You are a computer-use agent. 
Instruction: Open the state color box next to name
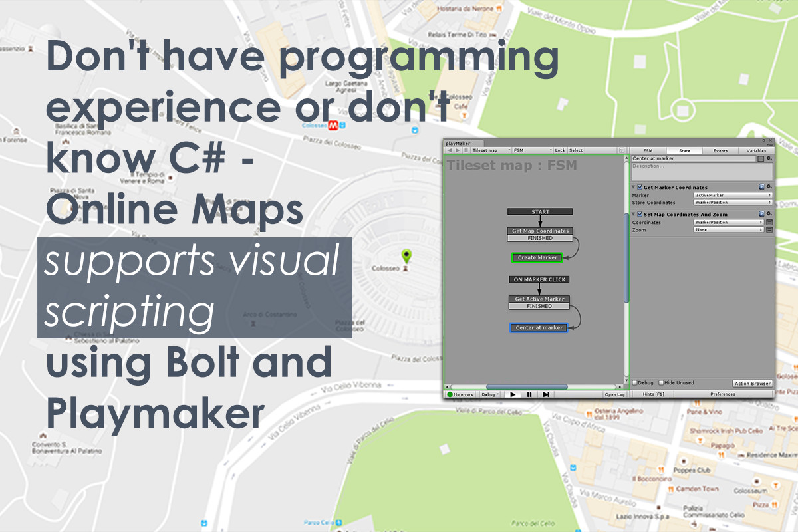click(761, 158)
